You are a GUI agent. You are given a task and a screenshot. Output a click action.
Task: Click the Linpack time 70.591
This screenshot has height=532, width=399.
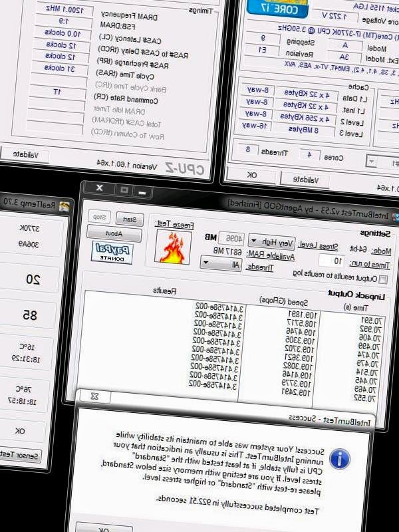pos(372,321)
